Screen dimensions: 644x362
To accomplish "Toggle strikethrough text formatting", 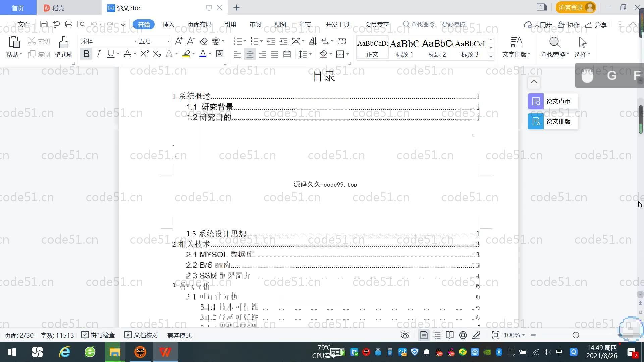I will coord(127,54).
